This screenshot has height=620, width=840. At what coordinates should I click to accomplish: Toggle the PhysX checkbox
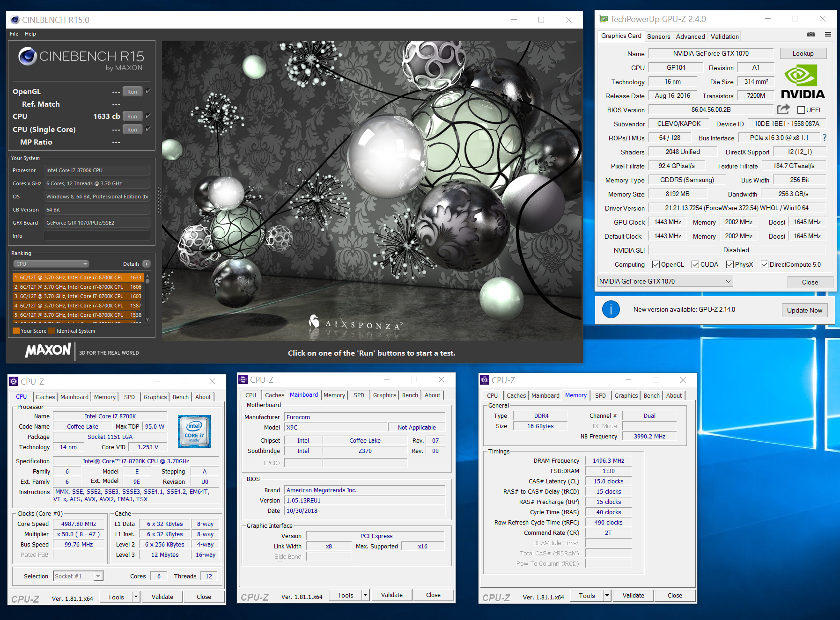pyautogui.click(x=729, y=264)
